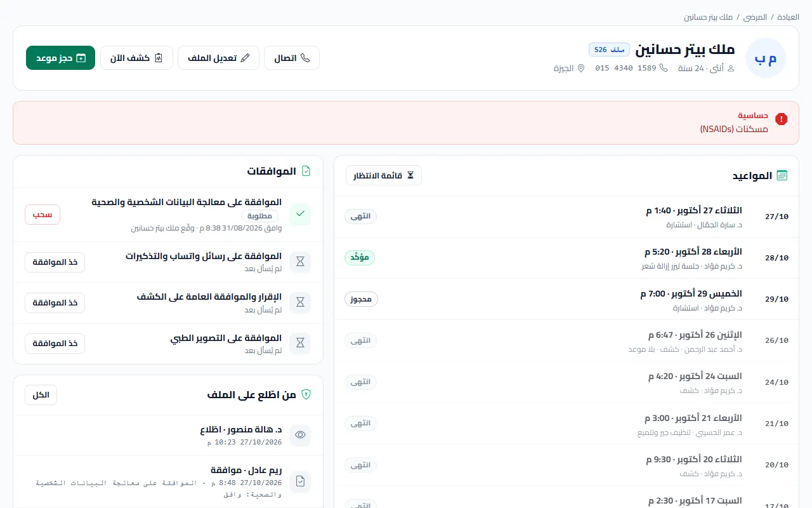Open the السبت 24 أكتوبر 4:20 م appointment
812x508 pixels.
coord(566,382)
